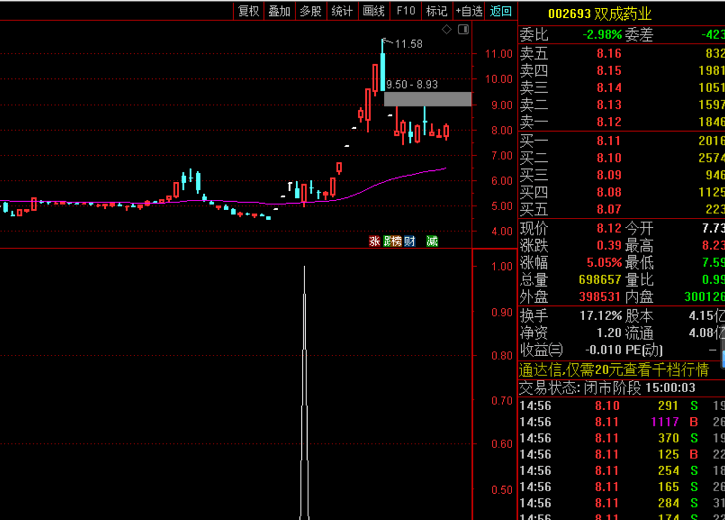This screenshot has width=725, height=520.
Task: Select the 买三 bid row at 8.09
Action: (x=621, y=175)
